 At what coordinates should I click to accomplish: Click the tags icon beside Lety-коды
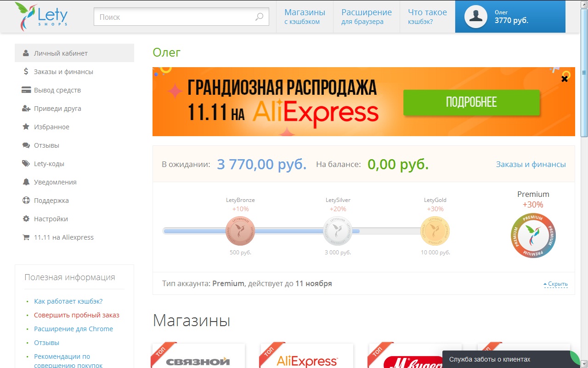pyautogui.click(x=26, y=163)
